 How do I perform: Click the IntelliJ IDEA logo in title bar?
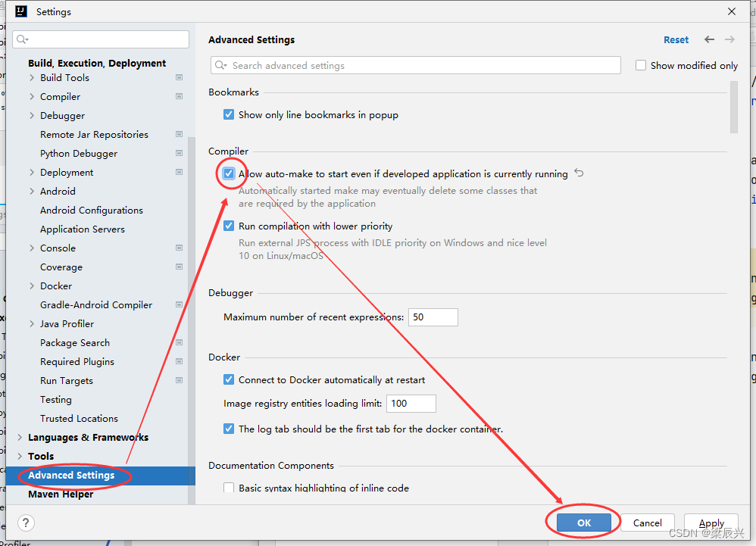(21, 11)
